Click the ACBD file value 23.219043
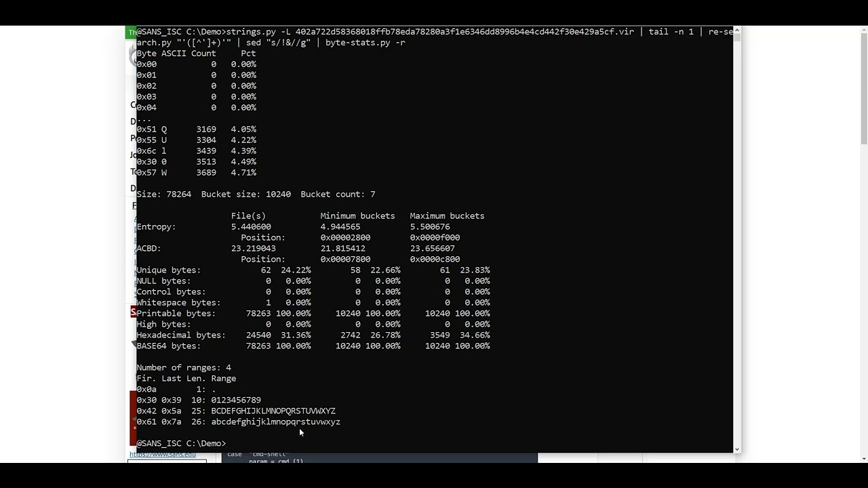The height and width of the screenshot is (488, 868). [254, 248]
